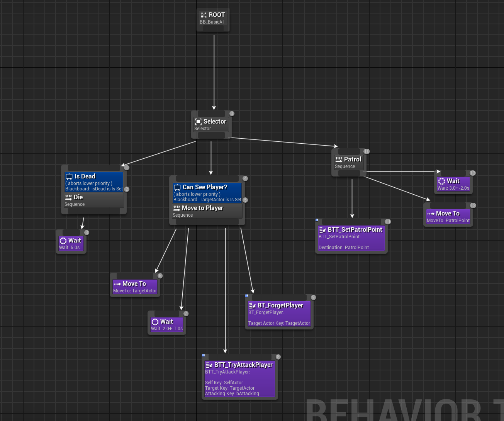Click the BB_BasicAI blackboard label
Image resolution: width=504 pixels, height=421 pixels.
tap(212, 22)
